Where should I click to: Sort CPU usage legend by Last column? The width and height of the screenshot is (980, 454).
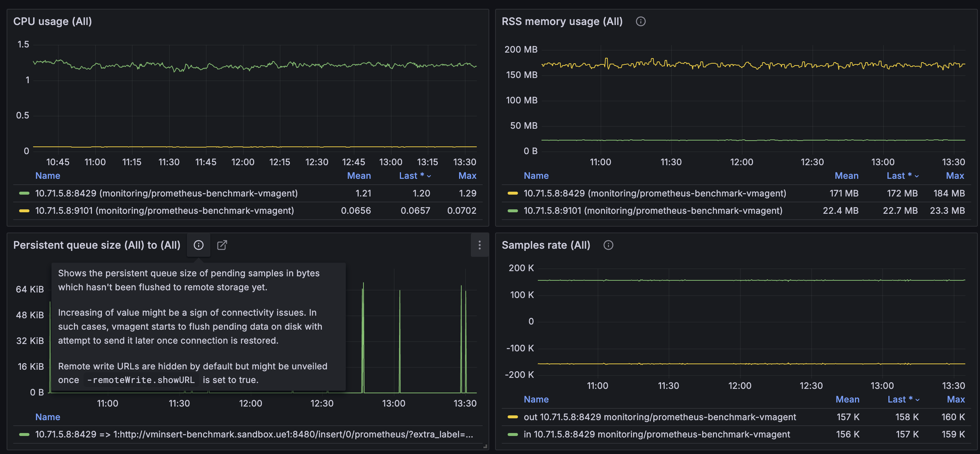(x=415, y=176)
